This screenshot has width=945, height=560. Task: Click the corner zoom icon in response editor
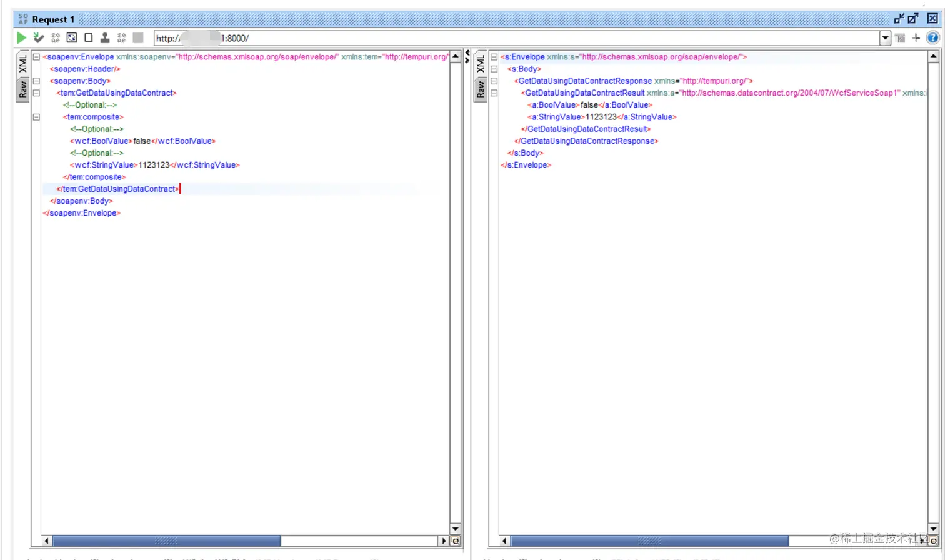933,541
